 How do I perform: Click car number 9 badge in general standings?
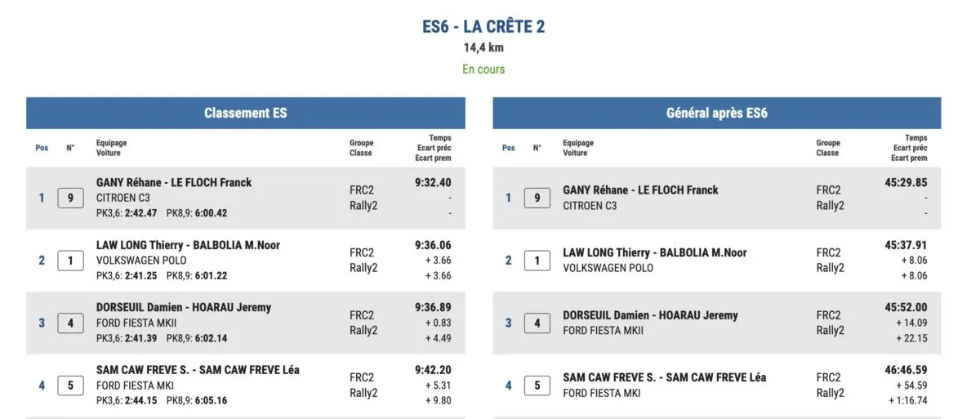537,198
